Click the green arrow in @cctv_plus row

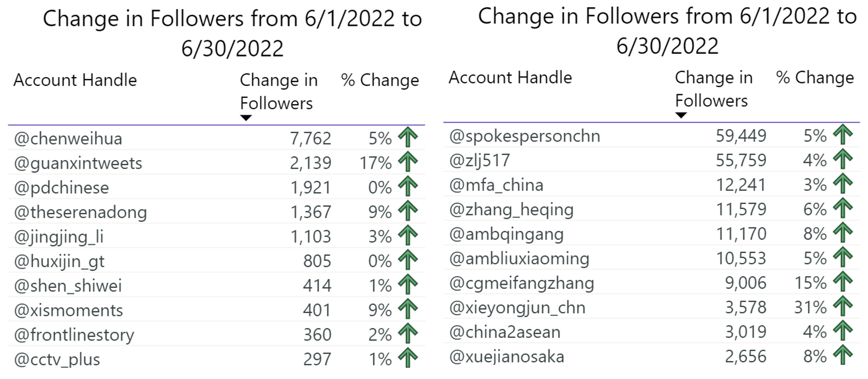[408, 358]
